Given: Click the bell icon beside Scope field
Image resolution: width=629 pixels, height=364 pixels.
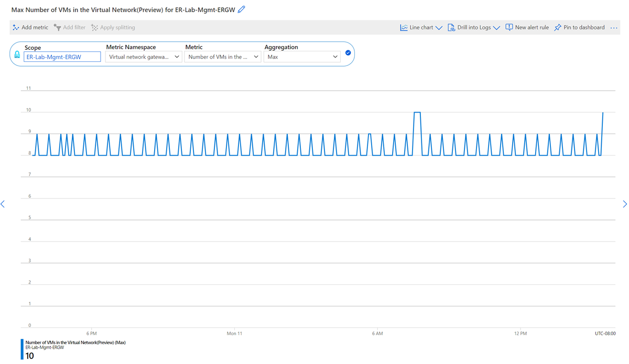Looking at the screenshot, I should pyautogui.click(x=17, y=54).
